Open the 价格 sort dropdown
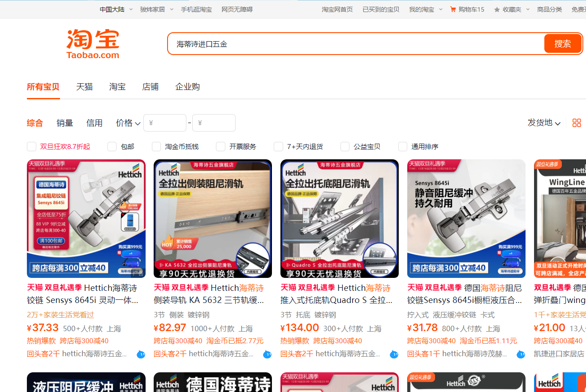The image size is (586, 392). (128, 123)
